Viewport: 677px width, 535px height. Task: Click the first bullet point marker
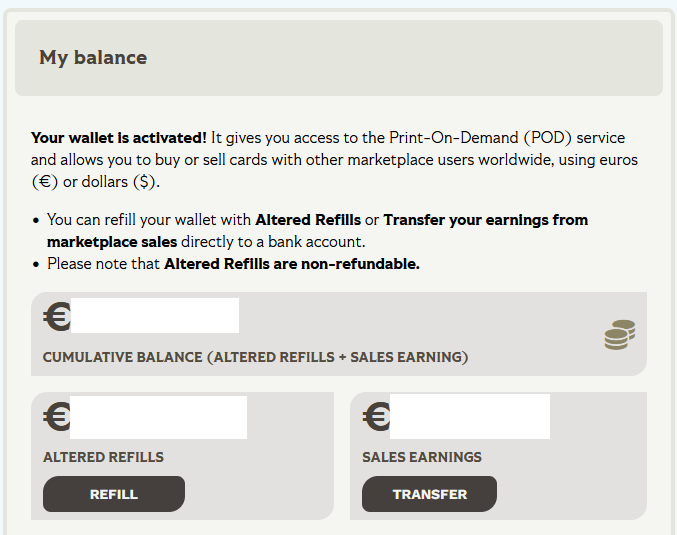(x=36, y=220)
